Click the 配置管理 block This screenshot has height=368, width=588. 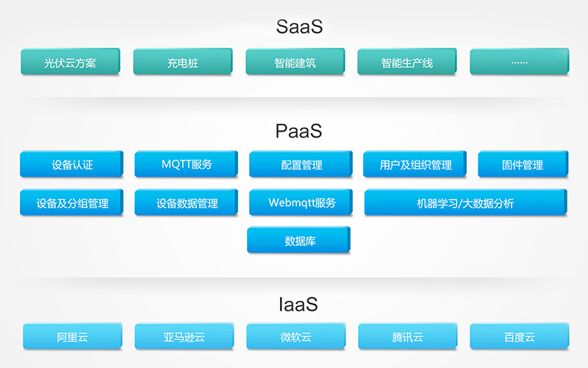pyautogui.click(x=301, y=165)
